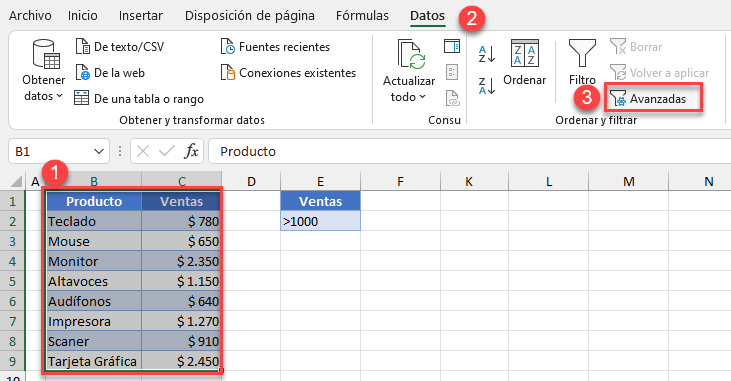731x381 pixels.
Task: Select the Scaner cell
Action: [94, 342]
